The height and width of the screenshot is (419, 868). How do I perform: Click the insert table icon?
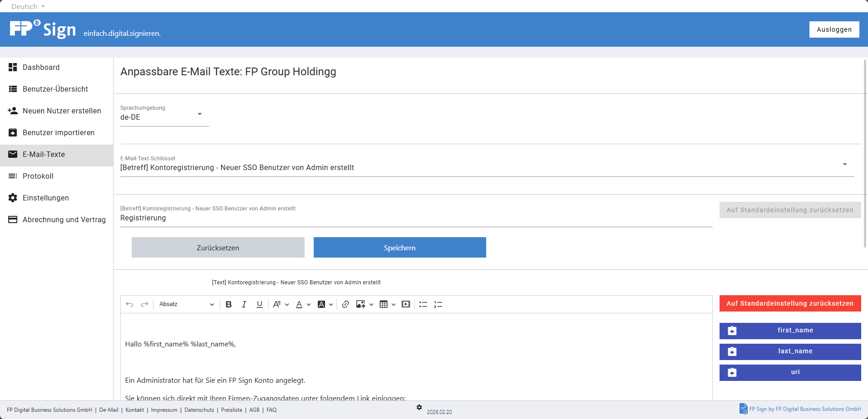point(384,304)
